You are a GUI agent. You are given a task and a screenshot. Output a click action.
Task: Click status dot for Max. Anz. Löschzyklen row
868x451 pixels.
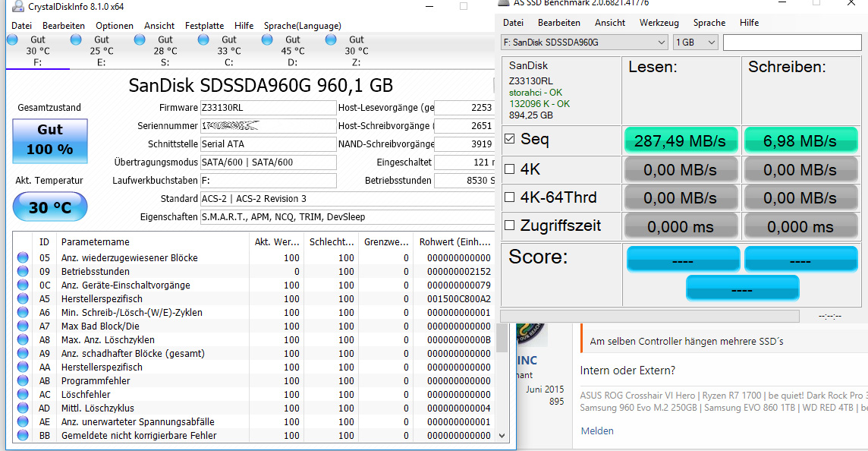(23, 339)
